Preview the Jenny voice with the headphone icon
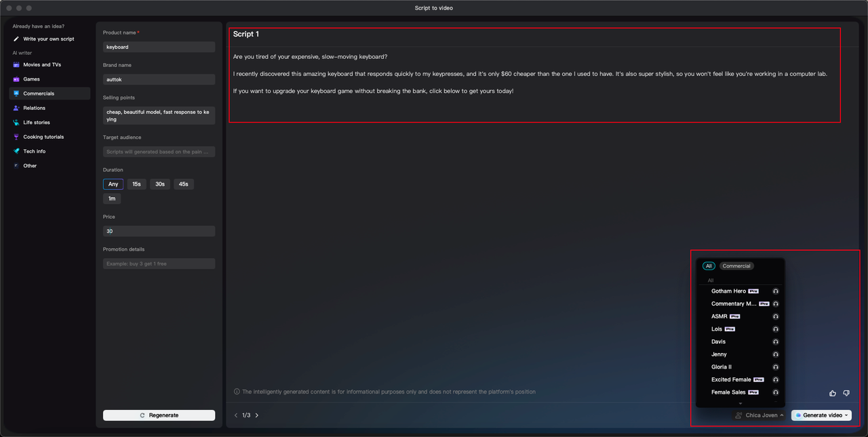The height and width of the screenshot is (437, 868). pos(776,354)
